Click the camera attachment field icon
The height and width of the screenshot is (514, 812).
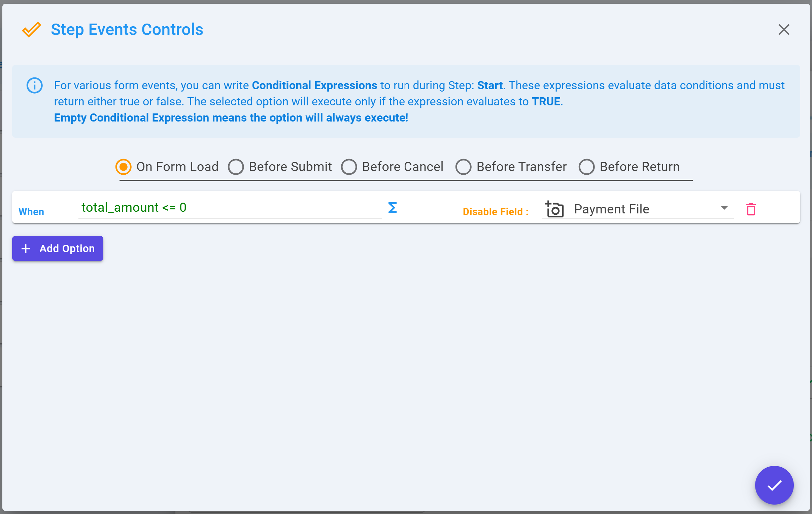tap(554, 209)
